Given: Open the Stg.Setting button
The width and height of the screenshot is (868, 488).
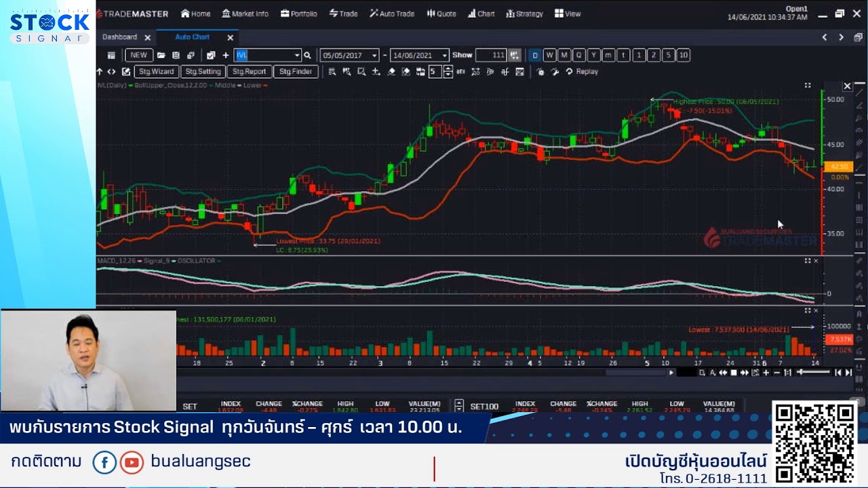Looking at the screenshot, I should pos(203,72).
